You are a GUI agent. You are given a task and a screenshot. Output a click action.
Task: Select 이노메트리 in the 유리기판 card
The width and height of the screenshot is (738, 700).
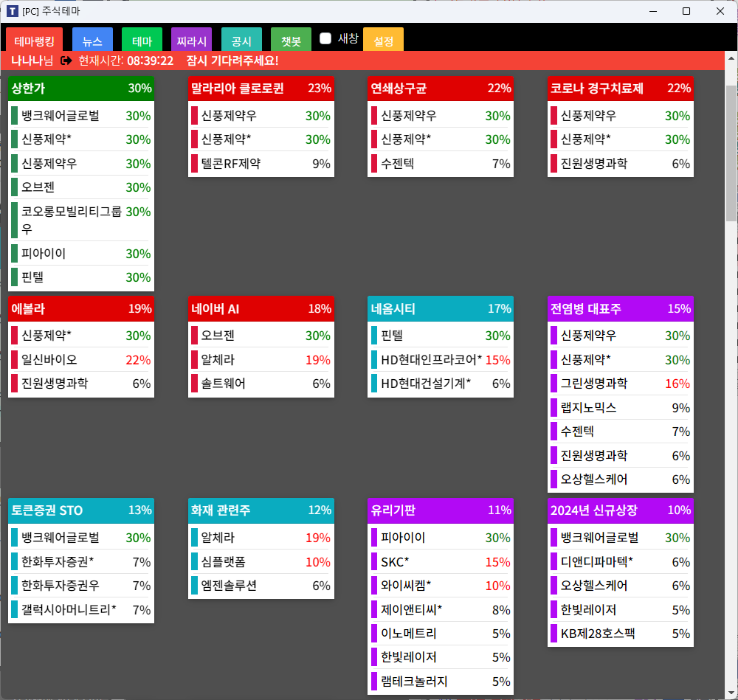[441, 634]
